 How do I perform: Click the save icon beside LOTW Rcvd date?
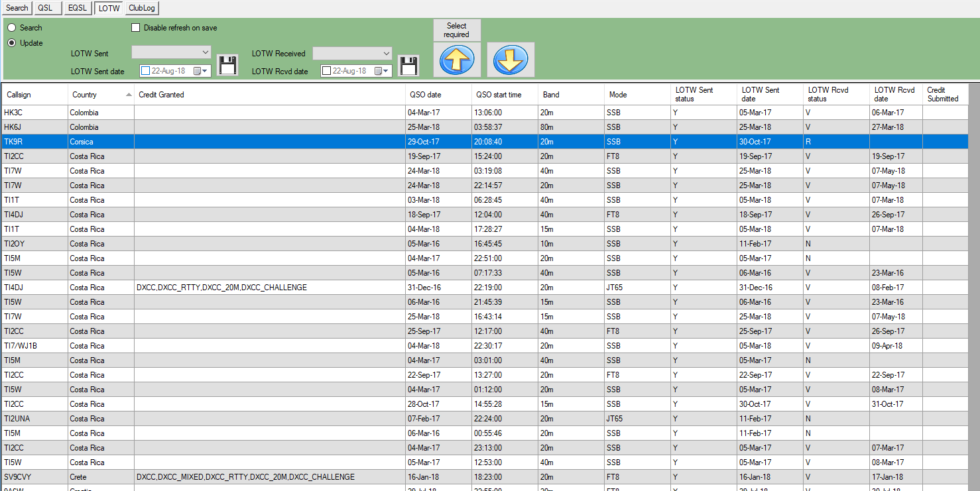click(x=408, y=66)
